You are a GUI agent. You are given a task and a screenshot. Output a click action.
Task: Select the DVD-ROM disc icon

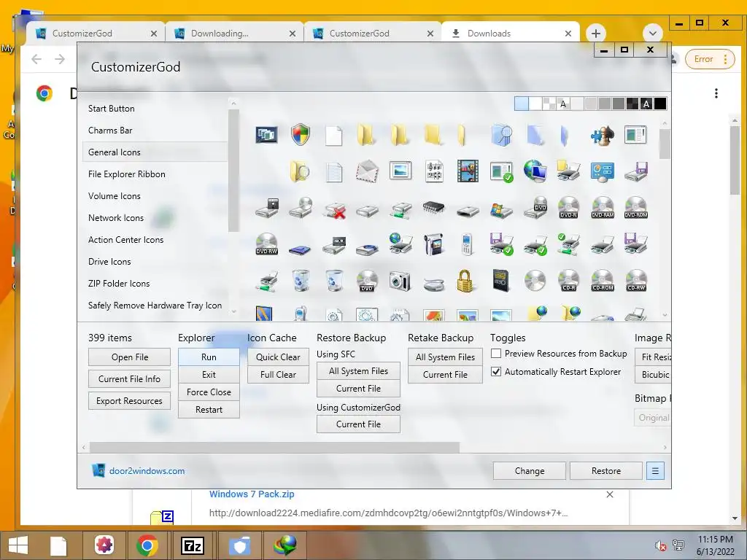click(636, 207)
